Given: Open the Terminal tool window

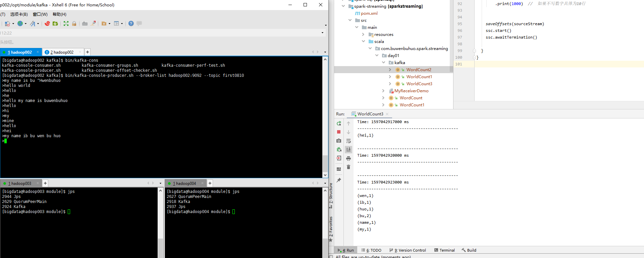Looking at the screenshot, I should point(444,250).
